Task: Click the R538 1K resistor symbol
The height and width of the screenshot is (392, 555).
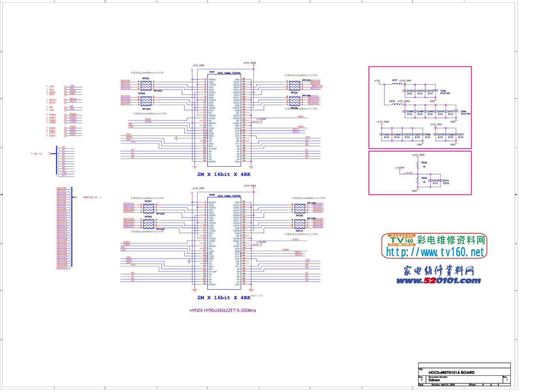Action: (x=417, y=180)
